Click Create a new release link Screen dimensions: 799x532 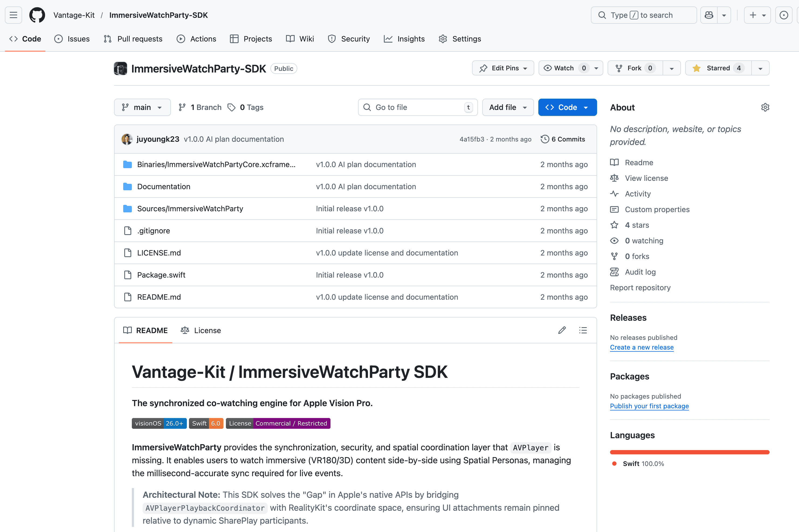(641, 347)
